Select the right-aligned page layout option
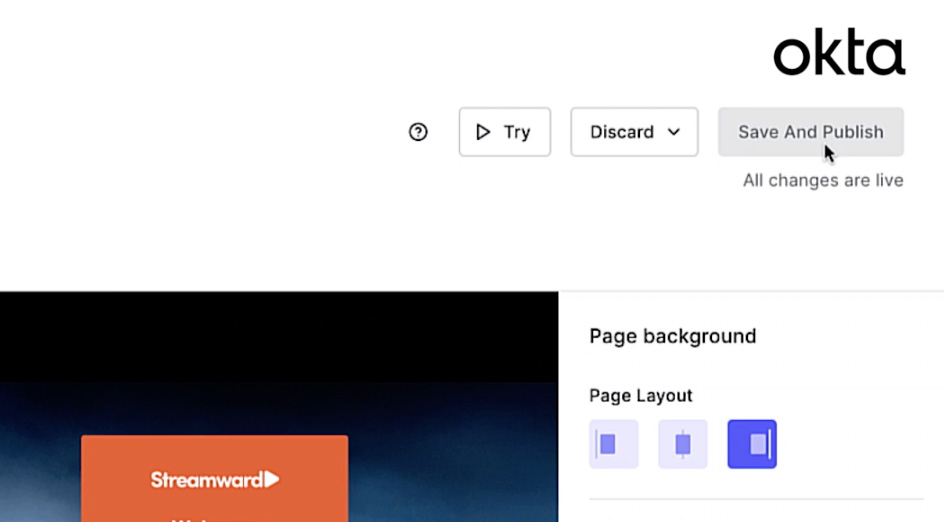This screenshot has width=944, height=522. 752,444
